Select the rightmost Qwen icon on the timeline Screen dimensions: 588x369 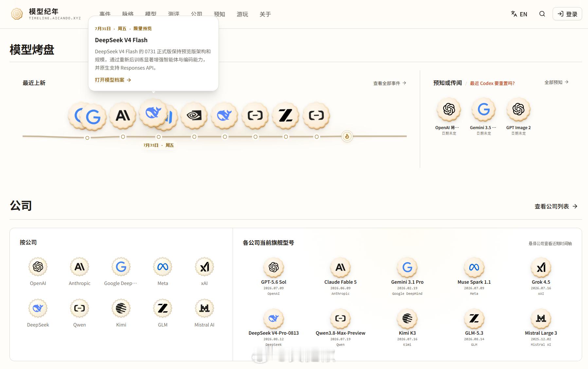pyautogui.click(x=316, y=115)
